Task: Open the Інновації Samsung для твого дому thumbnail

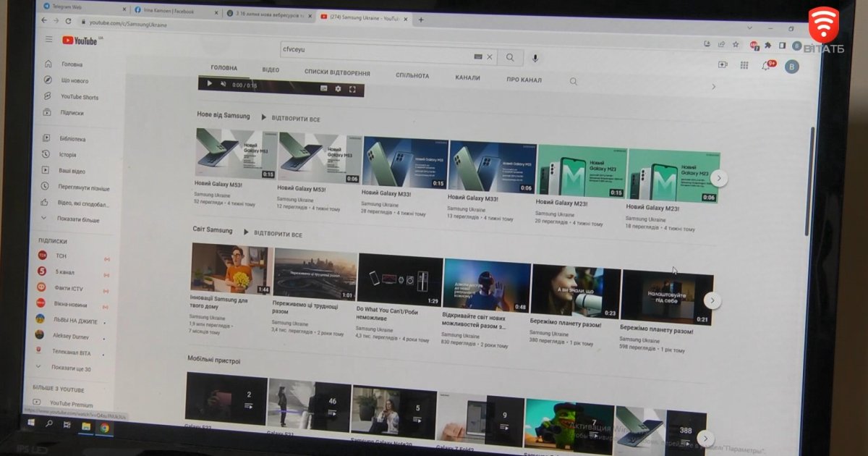Action: 231,269
